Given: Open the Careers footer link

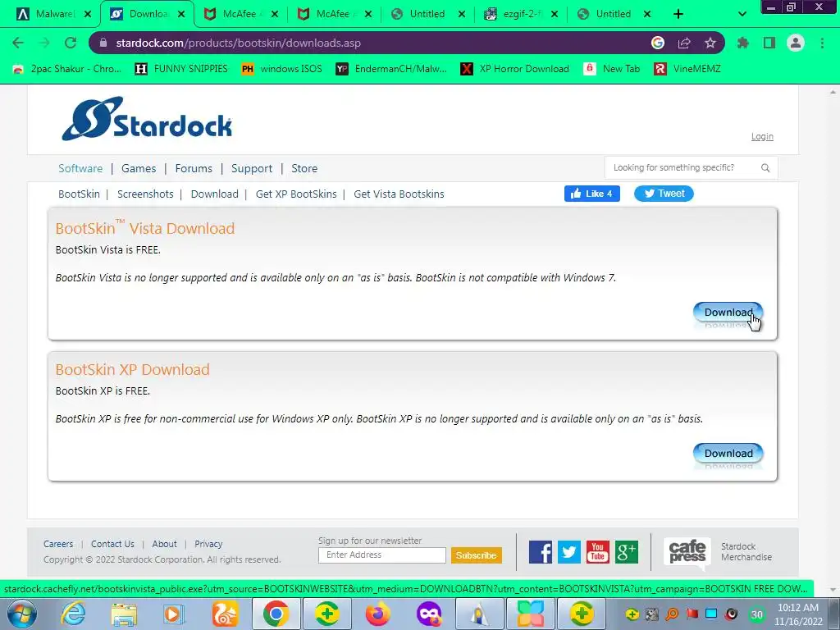Looking at the screenshot, I should click(x=58, y=544).
